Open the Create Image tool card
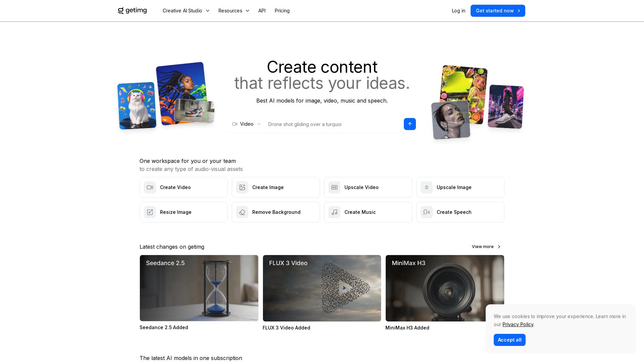 [x=276, y=187]
